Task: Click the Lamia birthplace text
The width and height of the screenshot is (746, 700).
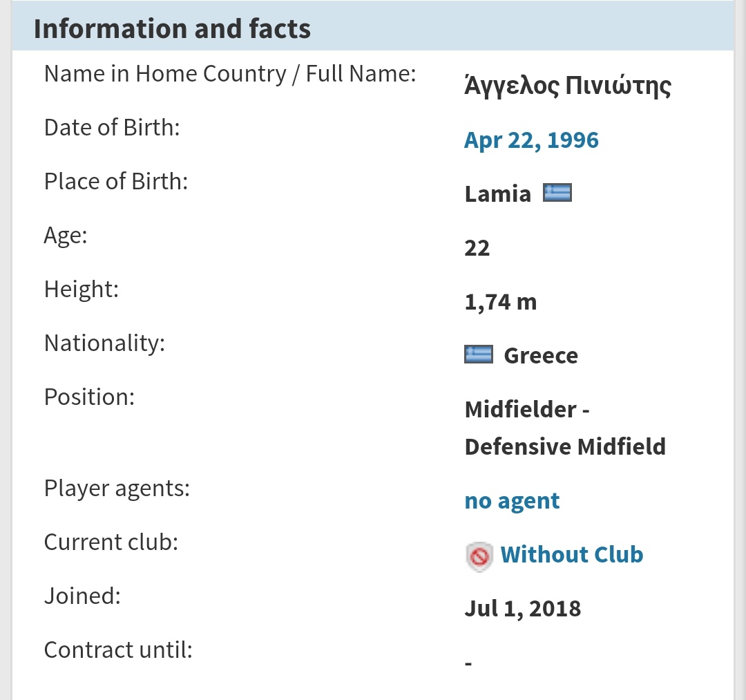Action: (x=497, y=193)
